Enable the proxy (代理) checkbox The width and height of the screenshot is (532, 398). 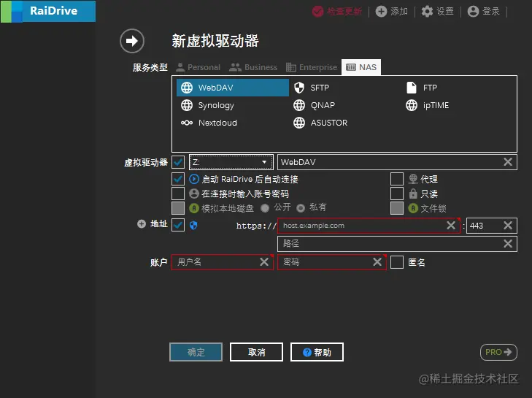coord(397,179)
